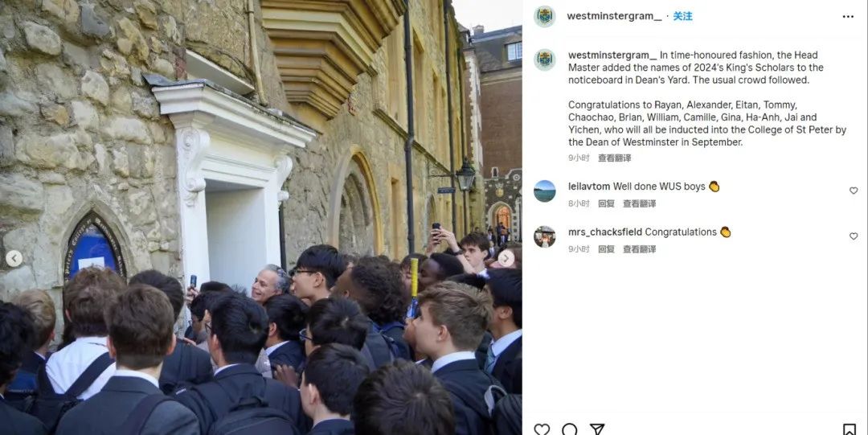This screenshot has height=435, width=868.
Task: Like mrs_chacksfield's comment heart
Action: pos(853,236)
